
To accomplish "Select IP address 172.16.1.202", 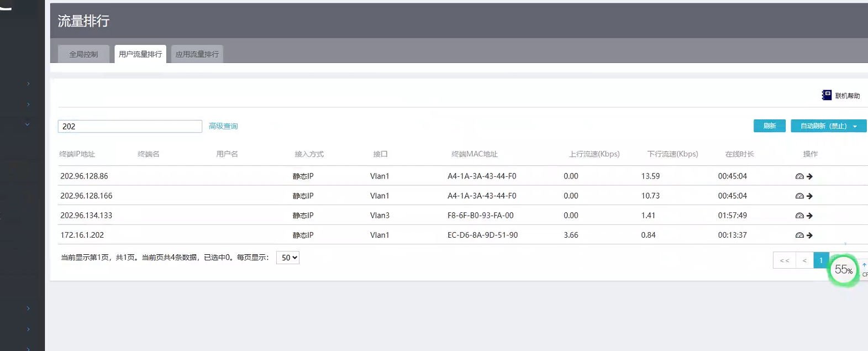I will click(82, 235).
